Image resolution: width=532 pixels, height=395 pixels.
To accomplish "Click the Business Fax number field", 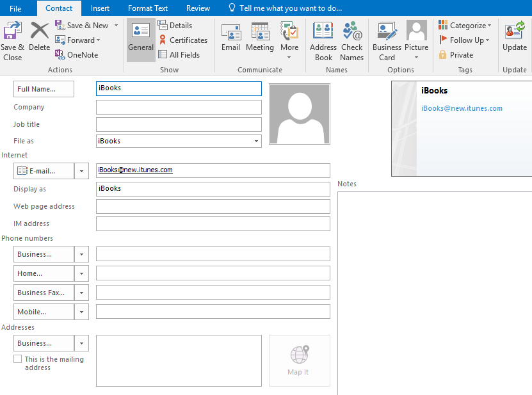I will pyautogui.click(x=213, y=292).
